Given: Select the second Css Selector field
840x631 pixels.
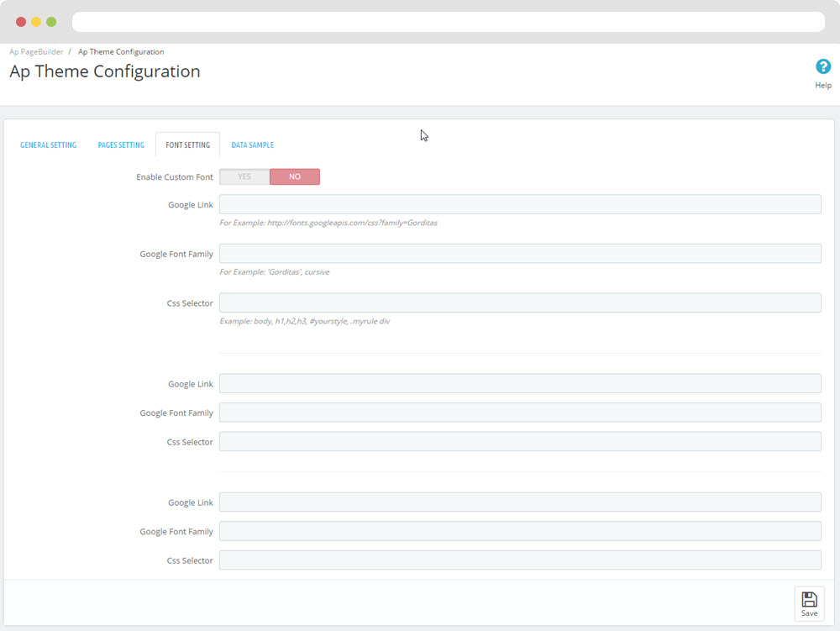Looking at the screenshot, I should (x=520, y=442).
